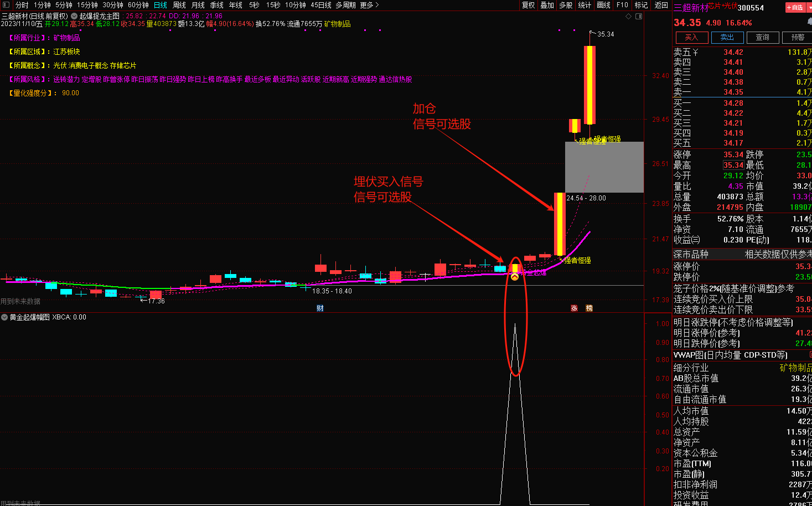Image resolution: width=812 pixels, height=506 pixels.
Task: Open F10 company info
Action: (622, 5)
